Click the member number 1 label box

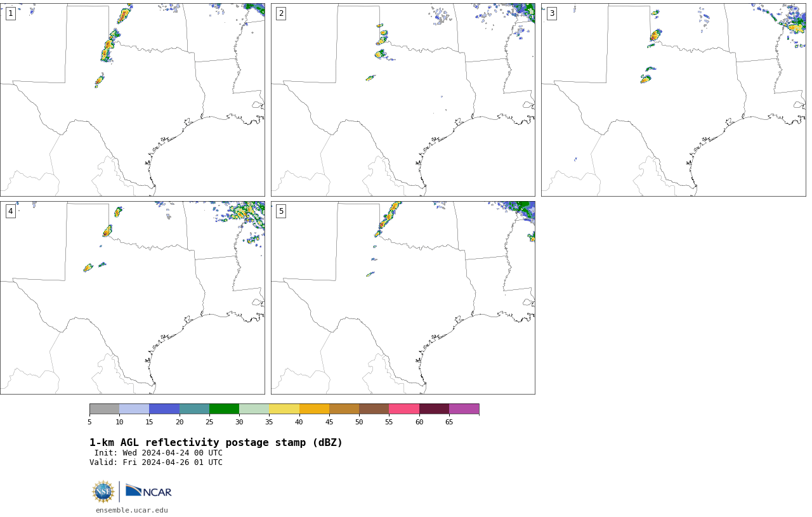pos(10,13)
